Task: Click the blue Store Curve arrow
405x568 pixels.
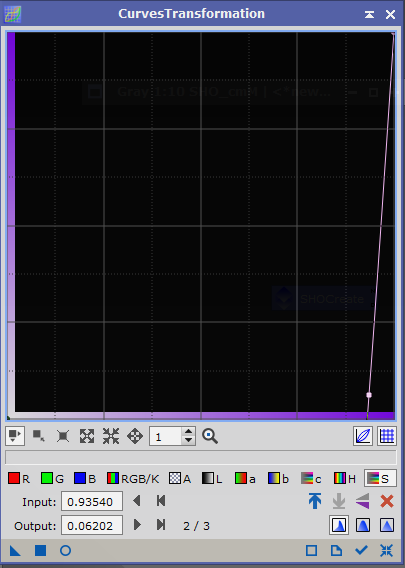Action: point(315,501)
